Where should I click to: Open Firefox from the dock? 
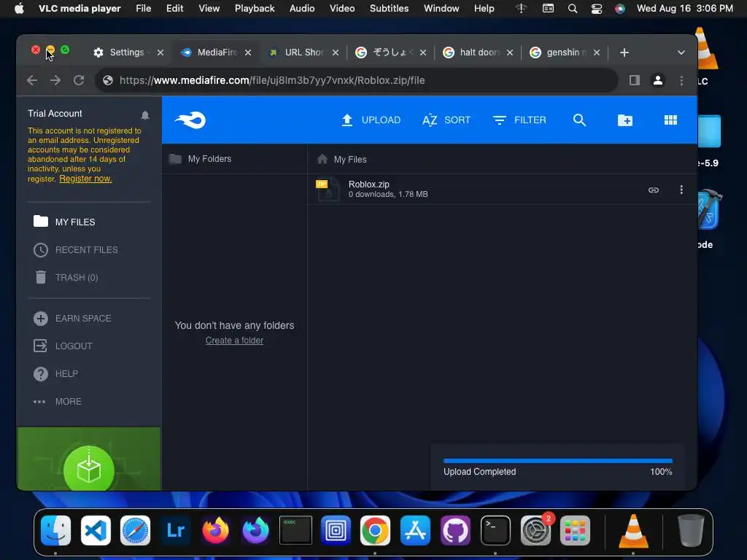pyautogui.click(x=215, y=530)
